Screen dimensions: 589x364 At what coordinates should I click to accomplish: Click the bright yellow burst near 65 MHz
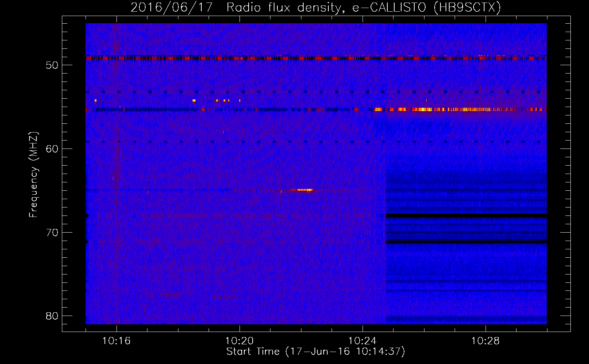point(305,190)
